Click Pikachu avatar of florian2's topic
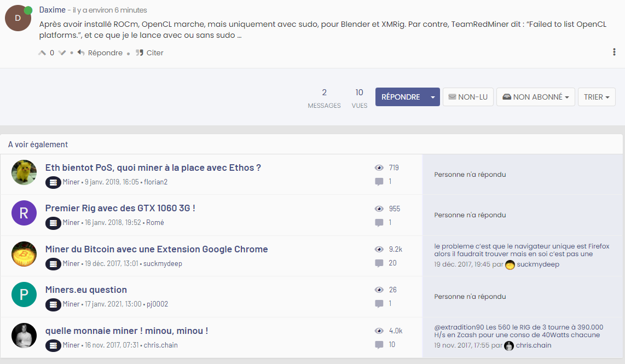The width and height of the screenshot is (625, 364). pos(24,173)
